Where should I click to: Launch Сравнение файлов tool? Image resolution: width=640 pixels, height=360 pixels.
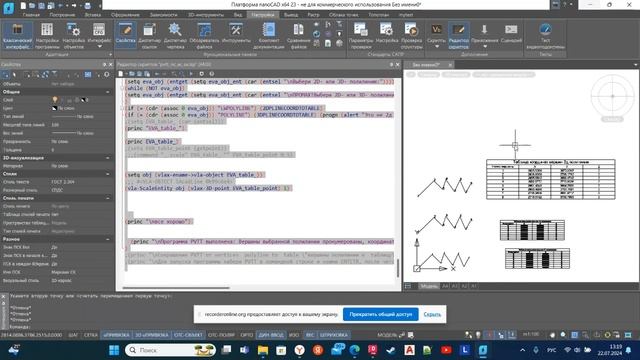[298, 36]
